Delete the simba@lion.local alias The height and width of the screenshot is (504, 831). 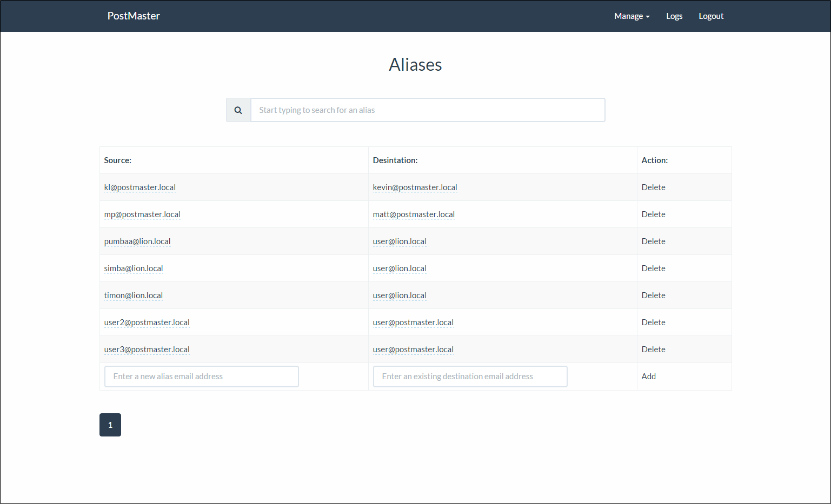pyautogui.click(x=653, y=268)
